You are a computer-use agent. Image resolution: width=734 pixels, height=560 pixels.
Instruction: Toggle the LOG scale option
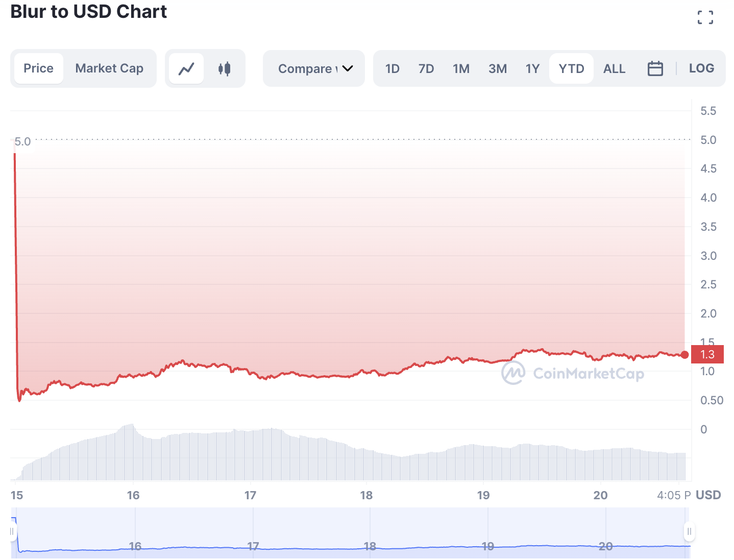click(701, 68)
